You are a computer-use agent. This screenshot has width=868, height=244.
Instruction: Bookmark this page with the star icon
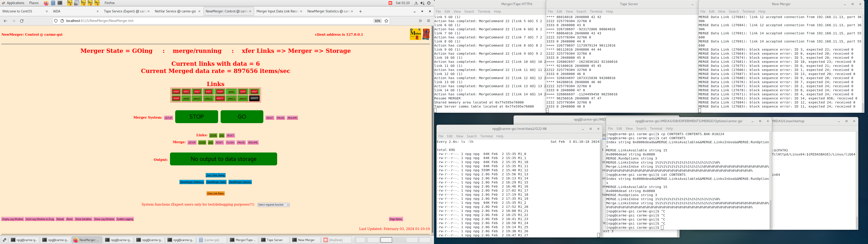(387, 21)
